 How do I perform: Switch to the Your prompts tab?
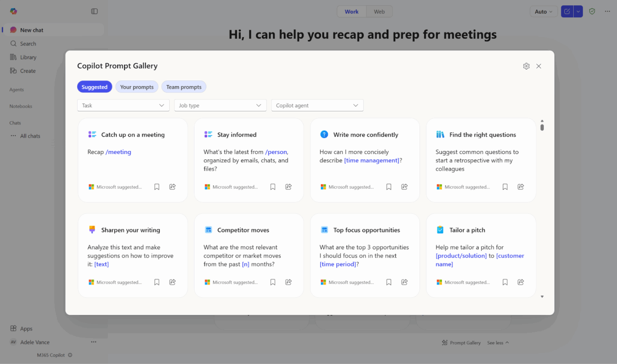pyautogui.click(x=137, y=87)
